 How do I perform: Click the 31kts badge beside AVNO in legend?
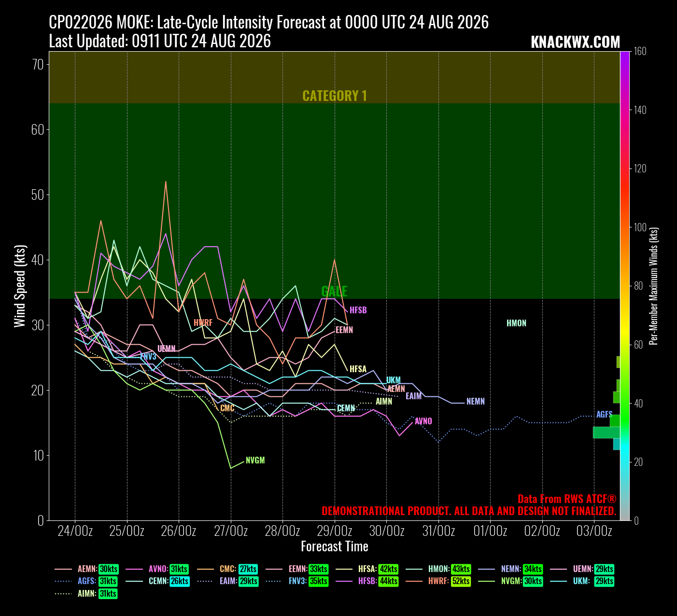pyautogui.click(x=179, y=569)
